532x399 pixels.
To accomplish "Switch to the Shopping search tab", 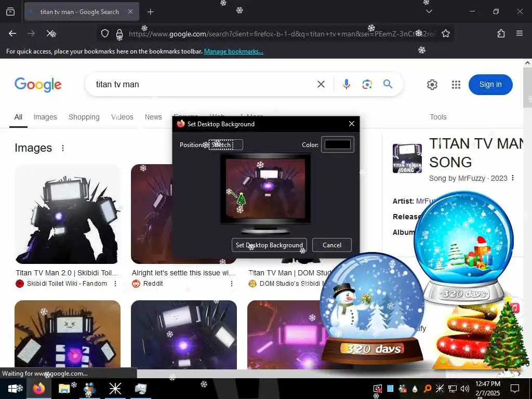I will [84, 117].
